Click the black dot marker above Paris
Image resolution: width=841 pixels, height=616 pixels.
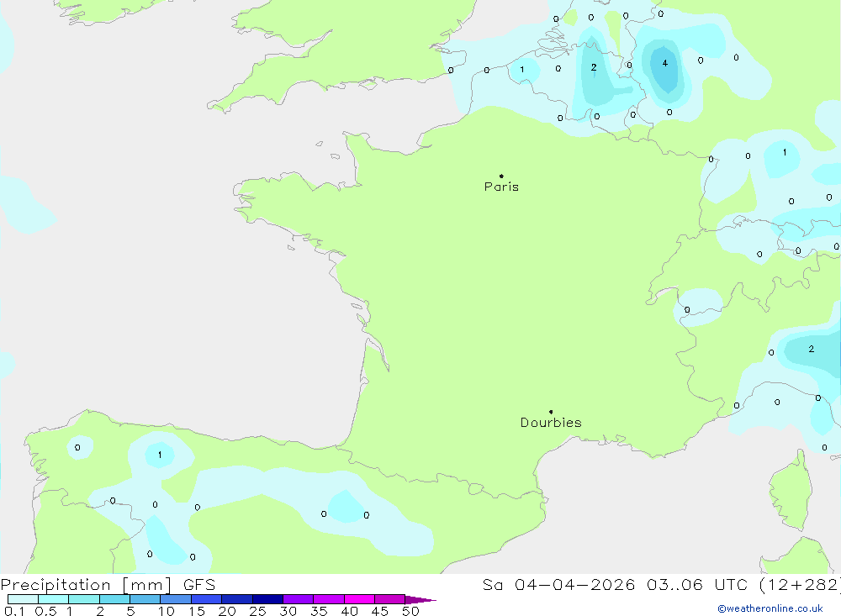click(501, 176)
